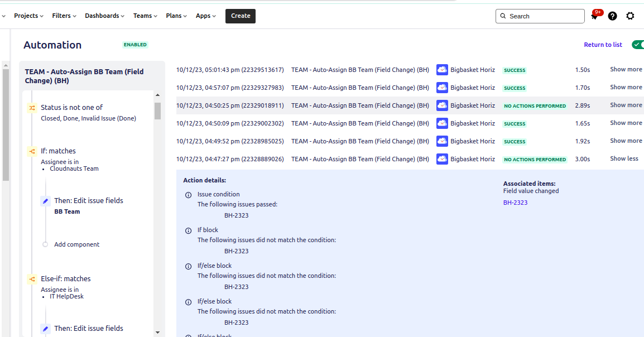Open the help question mark icon
The height and width of the screenshot is (337, 644).
(x=612, y=16)
